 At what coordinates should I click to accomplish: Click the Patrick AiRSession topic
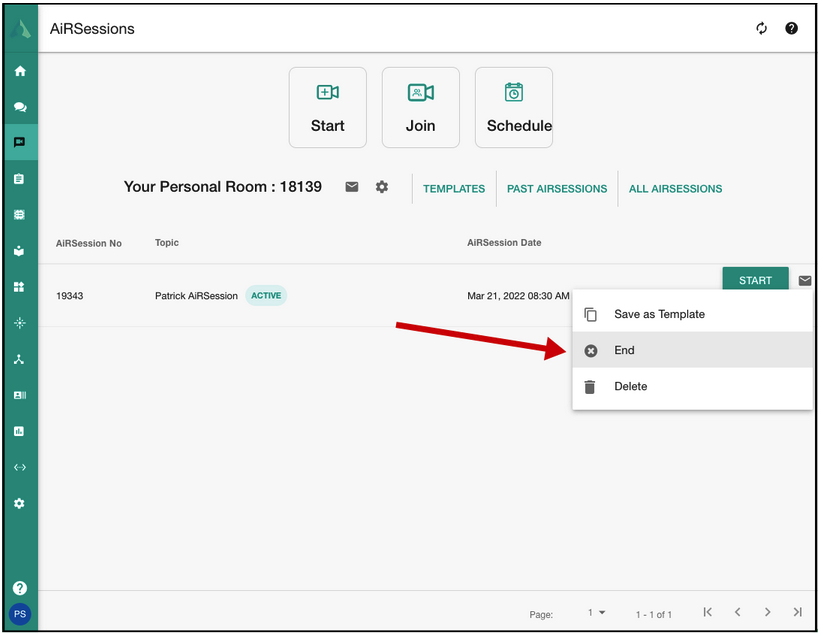[x=196, y=296]
